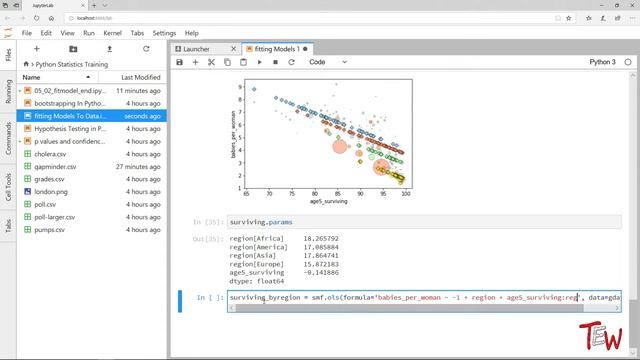Open the Settings menu

tap(164, 33)
